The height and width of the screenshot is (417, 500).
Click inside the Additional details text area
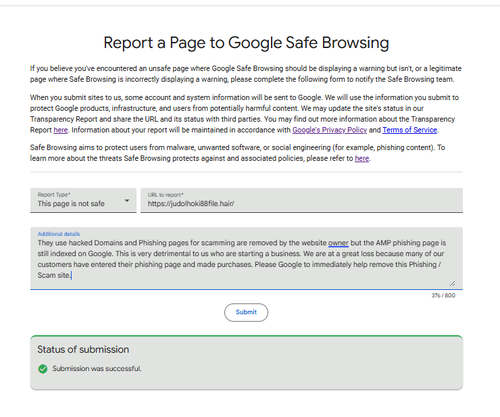click(x=246, y=258)
